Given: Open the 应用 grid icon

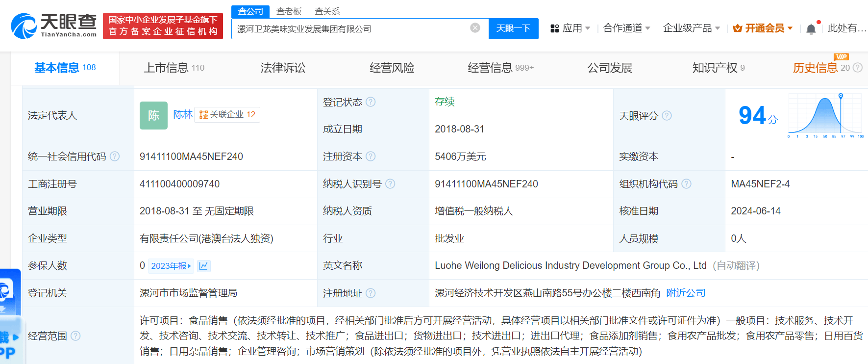Looking at the screenshot, I should [x=555, y=28].
